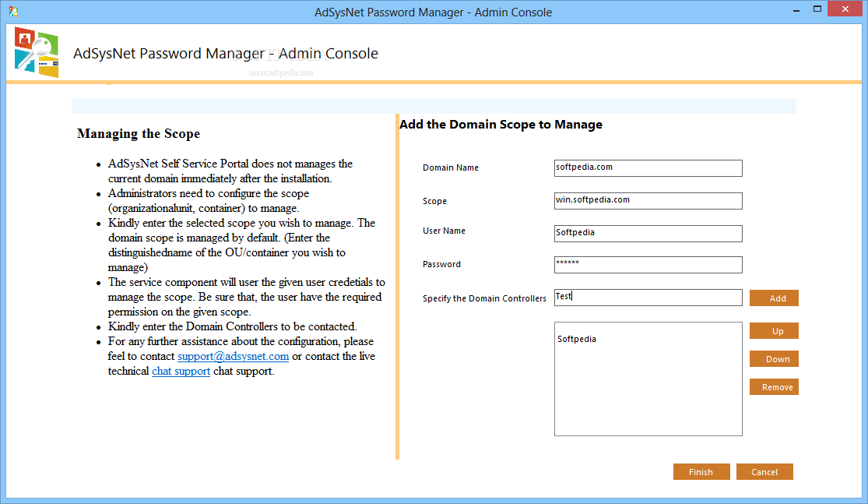Click the Scope input field

click(x=648, y=200)
